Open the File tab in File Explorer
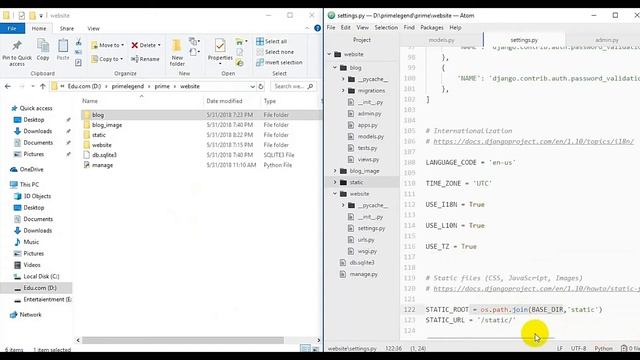 12,29
